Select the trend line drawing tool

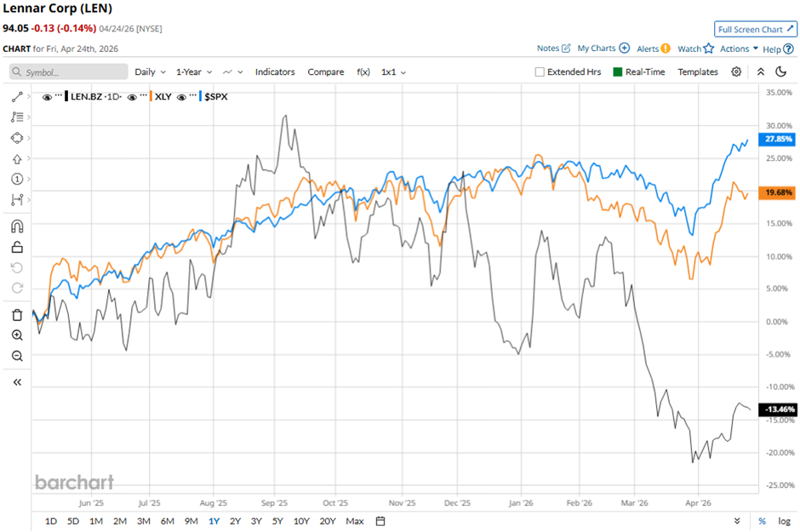coord(17,96)
